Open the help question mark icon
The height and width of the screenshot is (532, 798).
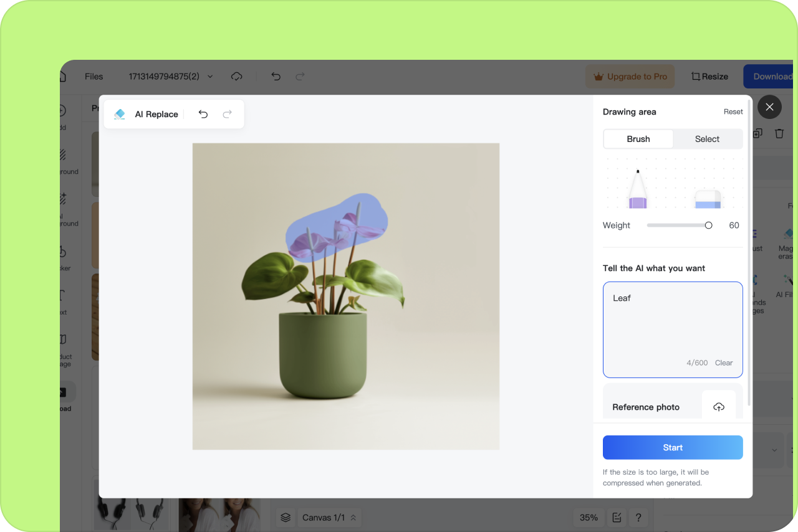[638, 518]
